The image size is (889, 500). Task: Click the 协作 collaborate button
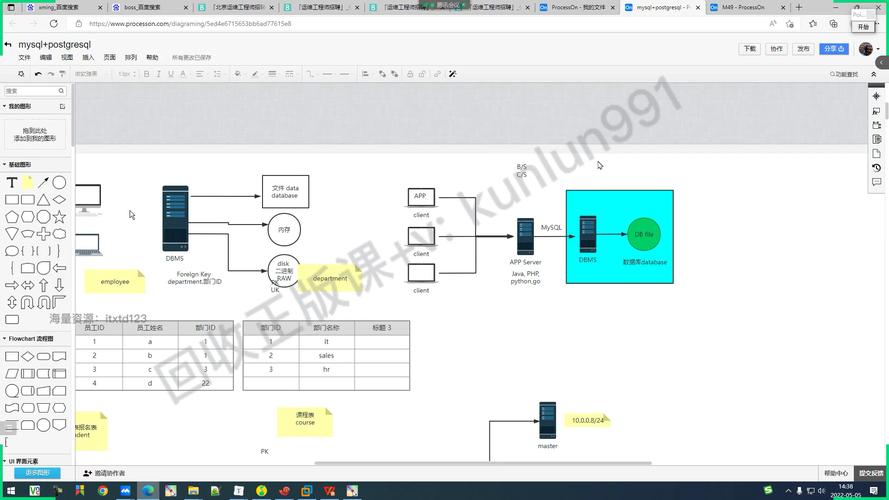(x=776, y=49)
